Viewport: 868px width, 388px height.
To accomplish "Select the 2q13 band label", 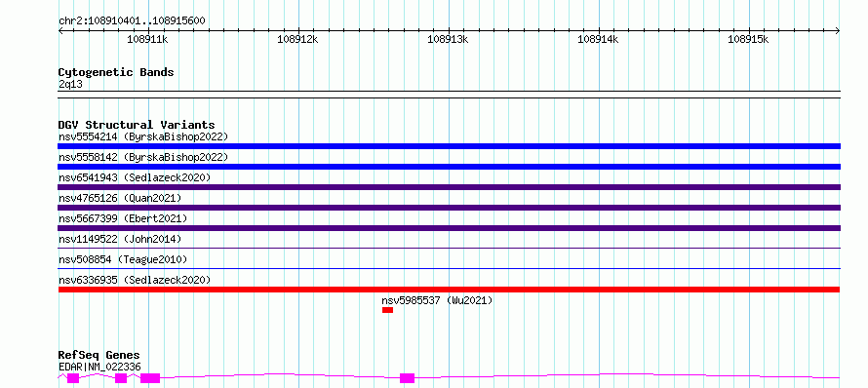I will click(70, 84).
